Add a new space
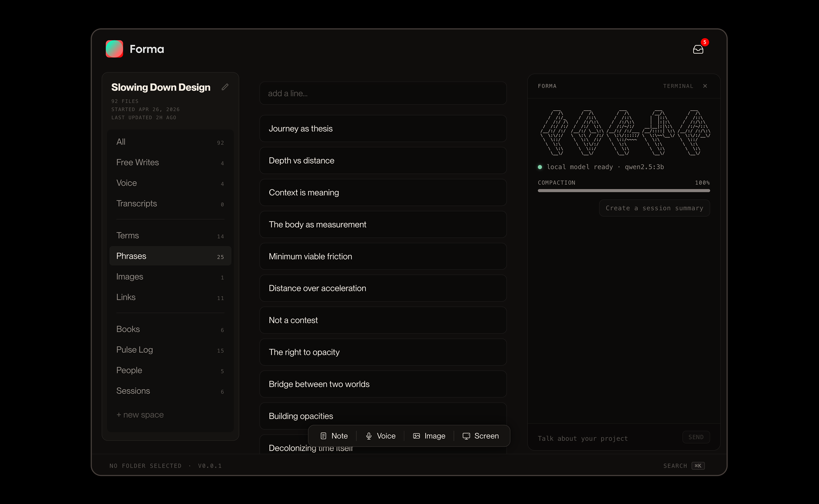819x504 pixels. point(140,415)
